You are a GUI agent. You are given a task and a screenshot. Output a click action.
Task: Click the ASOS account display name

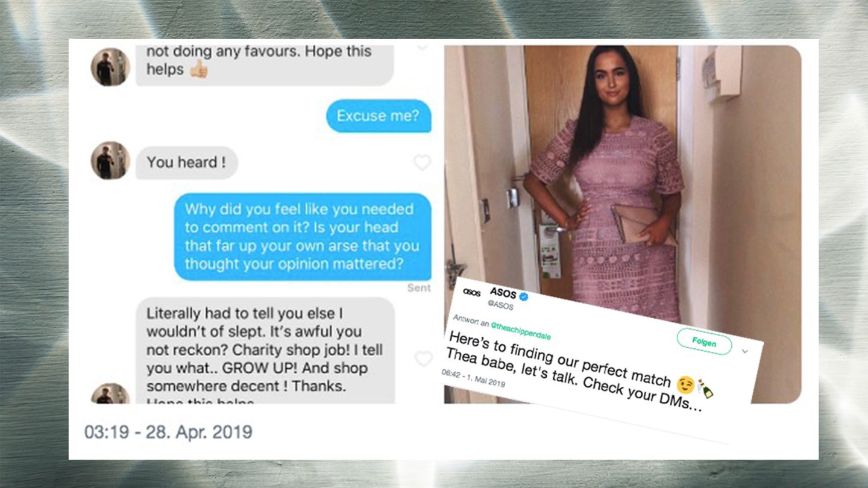pos(503,293)
